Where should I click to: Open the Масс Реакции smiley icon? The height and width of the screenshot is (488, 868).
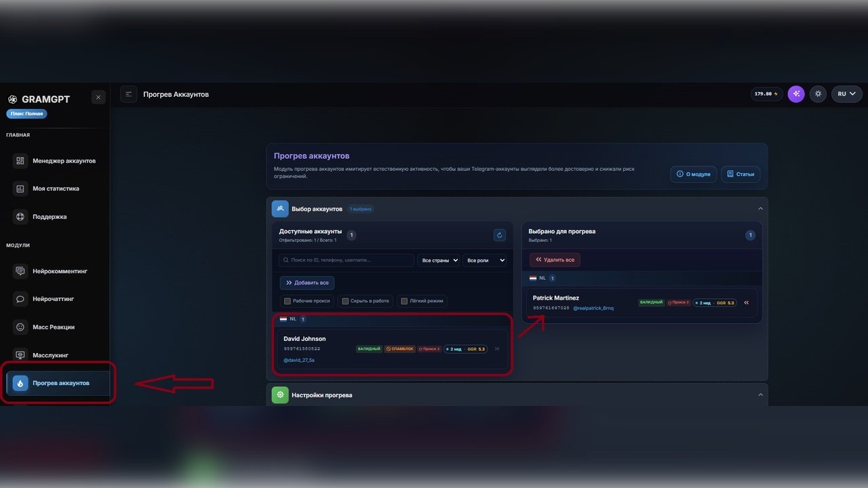click(20, 327)
